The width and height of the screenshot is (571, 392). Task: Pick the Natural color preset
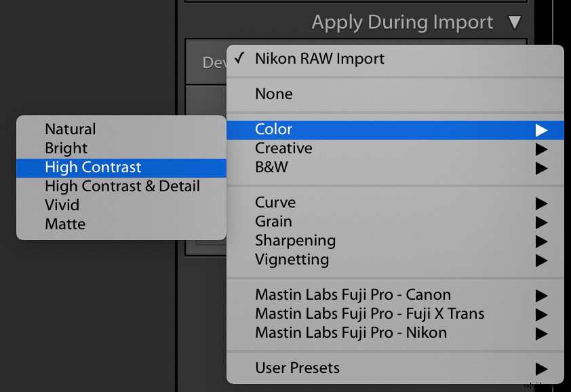click(x=70, y=129)
